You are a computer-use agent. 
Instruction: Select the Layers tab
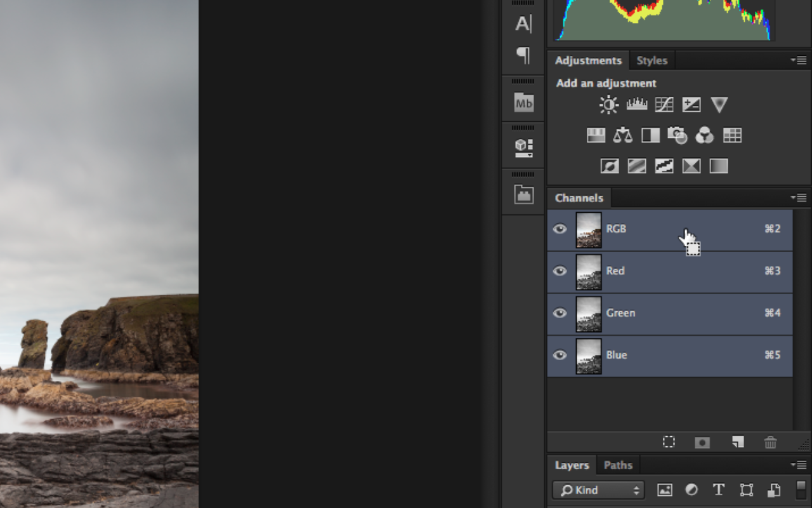[x=572, y=465]
